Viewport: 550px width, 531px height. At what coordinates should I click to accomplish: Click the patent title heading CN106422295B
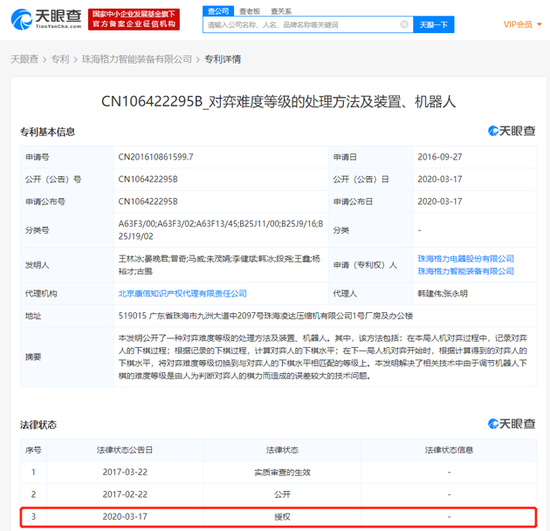tap(278, 102)
